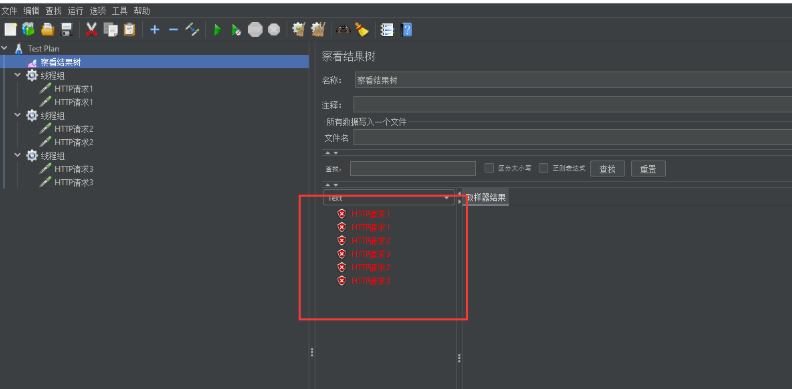Clear results with single gear-broom icon
This screenshot has width=792, height=389.
(x=299, y=30)
